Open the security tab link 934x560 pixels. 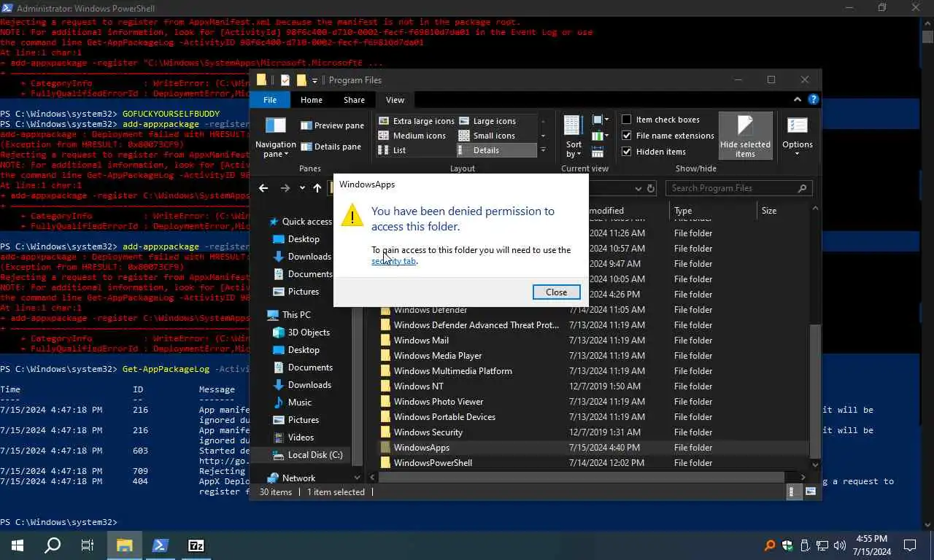[393, 261]
